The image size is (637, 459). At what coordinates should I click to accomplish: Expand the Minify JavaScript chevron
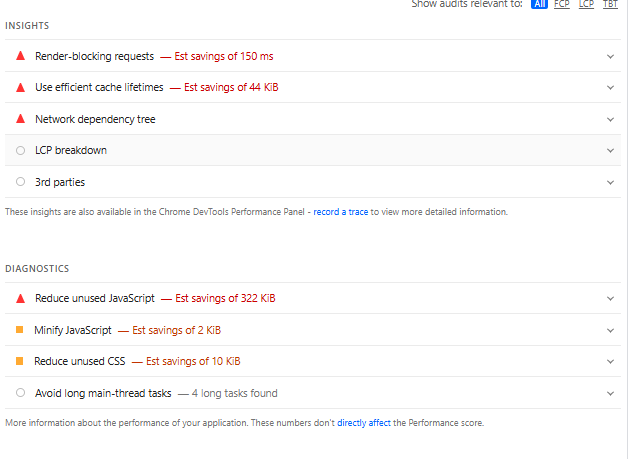[610, 331]
